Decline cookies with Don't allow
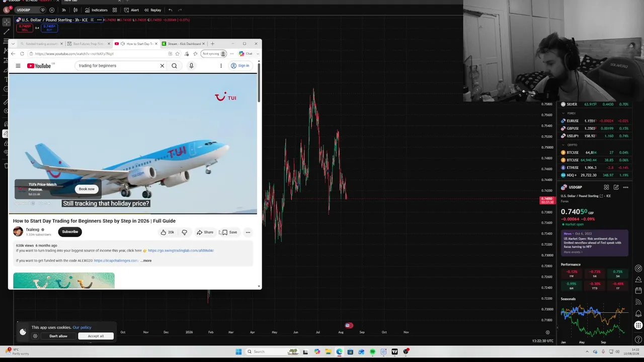644x362 pixels. pos(58,336)
